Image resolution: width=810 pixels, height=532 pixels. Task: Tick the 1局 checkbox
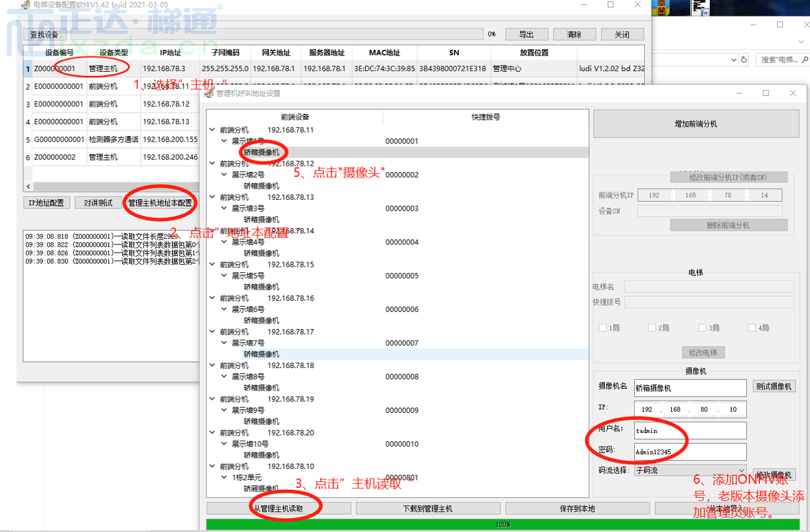pos(603,328)
